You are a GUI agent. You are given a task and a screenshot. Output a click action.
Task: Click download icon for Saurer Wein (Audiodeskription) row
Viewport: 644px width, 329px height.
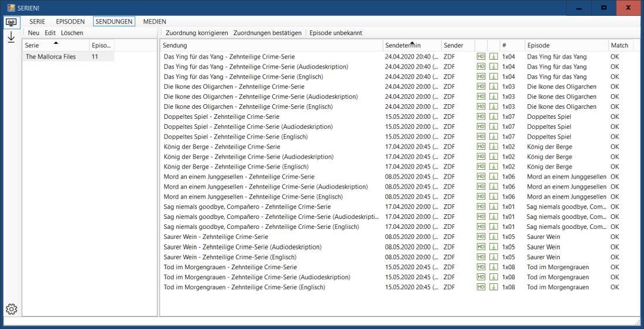click(x=494, y=247)
